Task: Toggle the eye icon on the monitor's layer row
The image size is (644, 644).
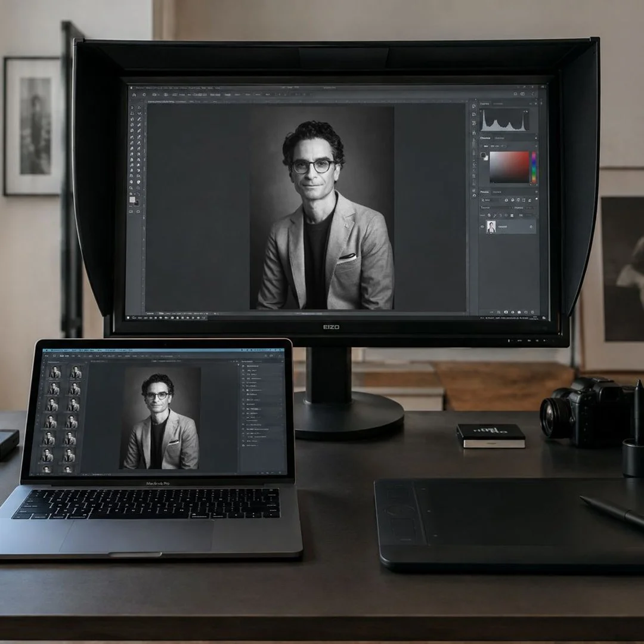Action: tap(482, 227)
